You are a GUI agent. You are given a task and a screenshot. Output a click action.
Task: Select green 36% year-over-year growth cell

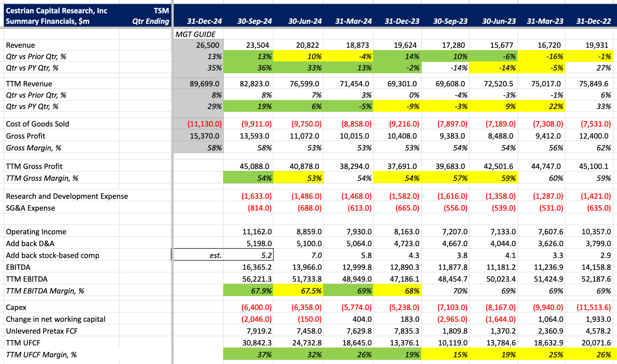tap(264, 68)
